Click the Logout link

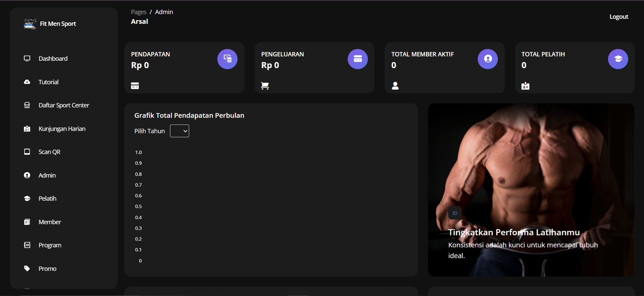618,17
